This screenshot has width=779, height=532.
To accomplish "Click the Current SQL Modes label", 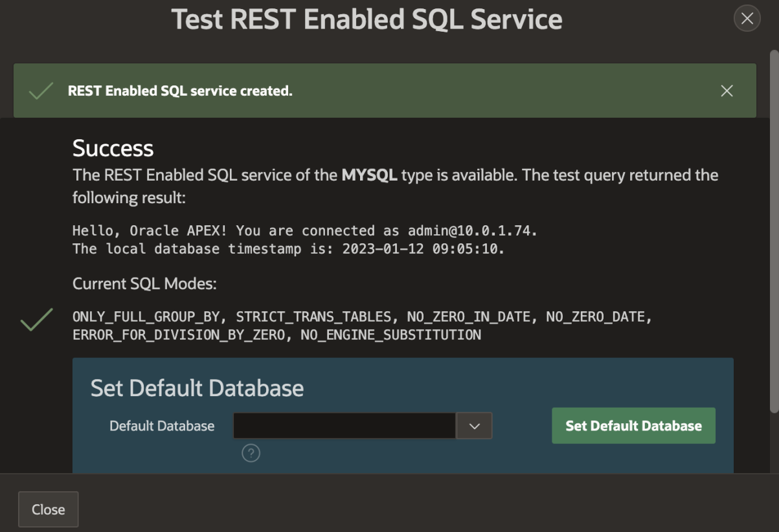I will point(144,283).
